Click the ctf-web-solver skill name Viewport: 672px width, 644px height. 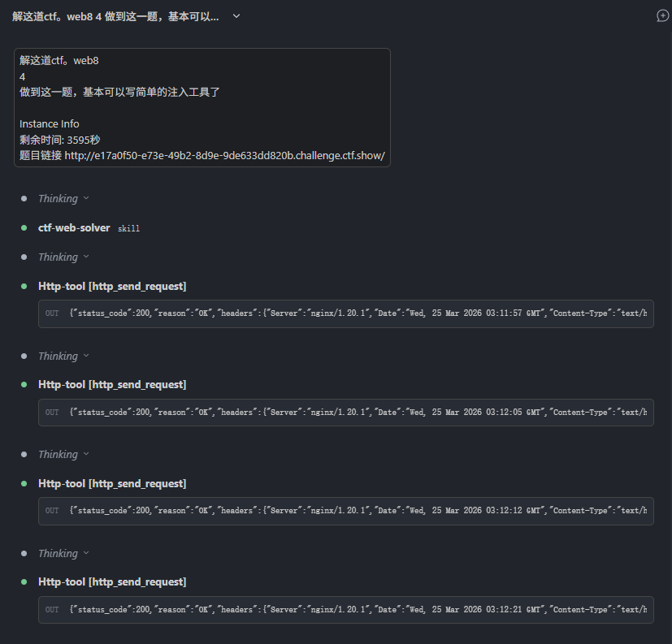(x=74, y=228)
